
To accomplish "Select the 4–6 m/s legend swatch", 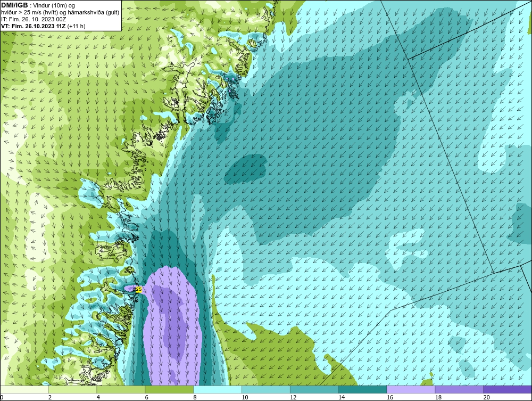I will tap(121, 389).
